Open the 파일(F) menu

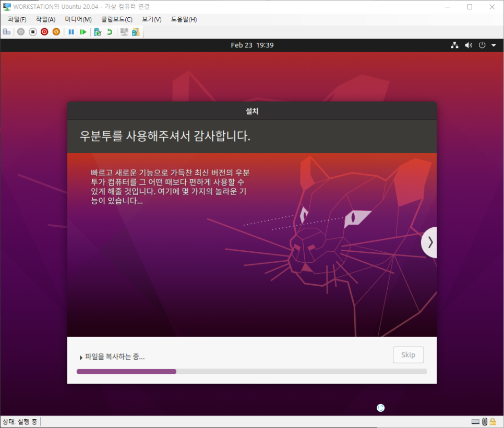(17, 20)
